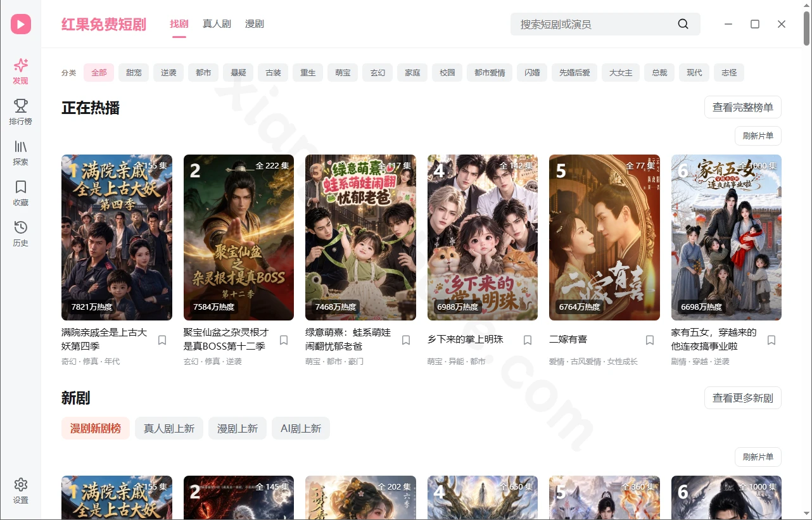Bookmark 乡下来的掌上明珠
The width and height of the screenshot is (812, 520).
[x=528, y=340]
